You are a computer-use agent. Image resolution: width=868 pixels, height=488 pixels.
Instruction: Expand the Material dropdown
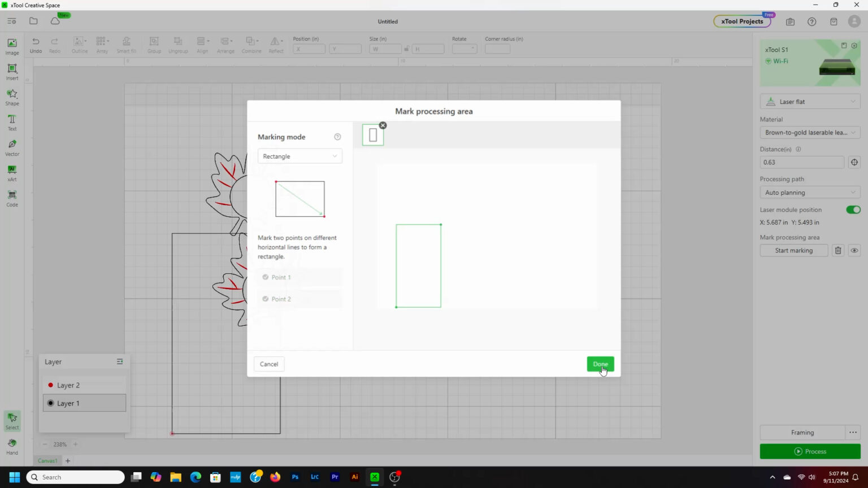[809, 133]
